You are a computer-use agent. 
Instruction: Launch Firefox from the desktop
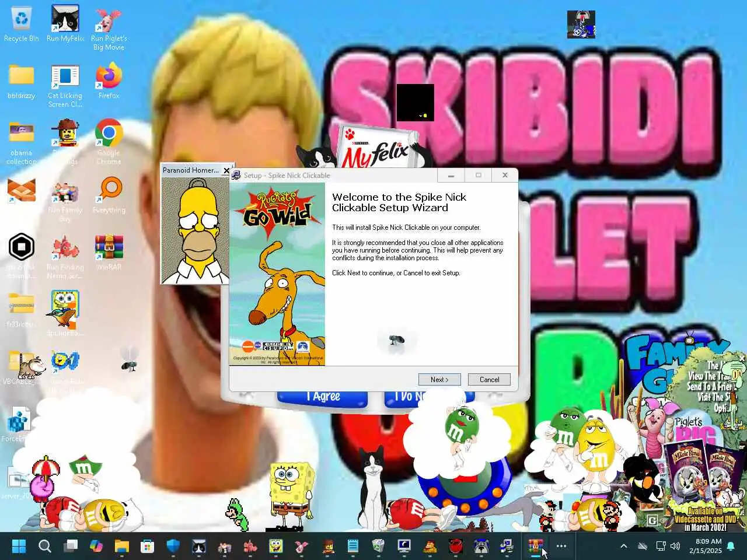click(x=109, y=82)
